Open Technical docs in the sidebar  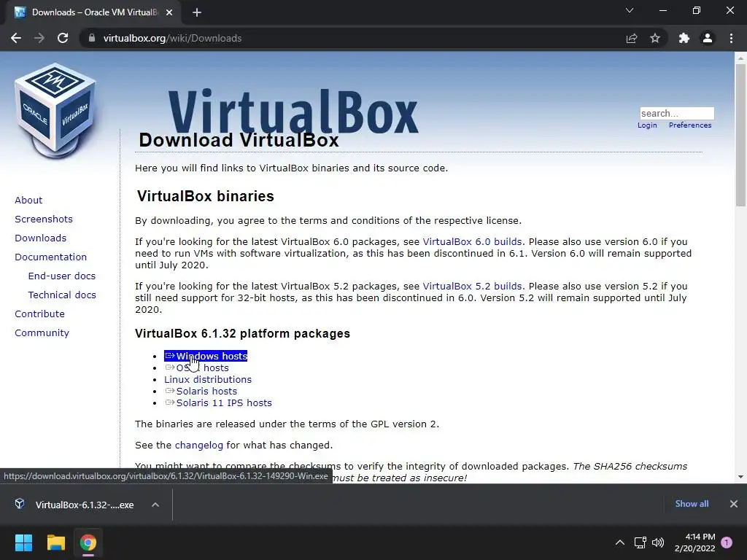[62, 295]
